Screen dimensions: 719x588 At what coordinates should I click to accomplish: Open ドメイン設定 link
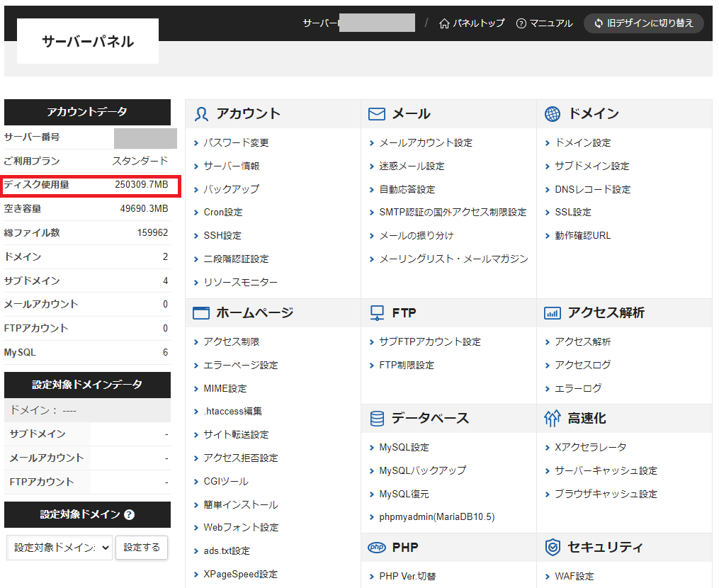point(582,142)
